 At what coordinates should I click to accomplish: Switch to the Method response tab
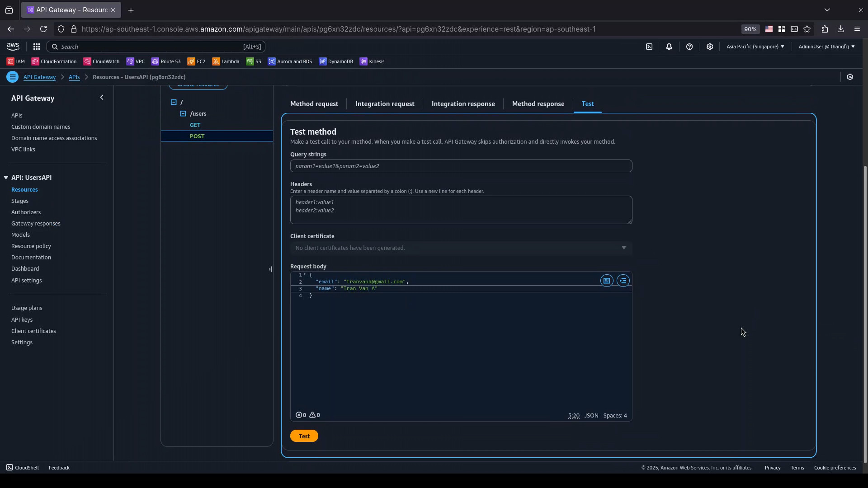pyautogui.click(x=538, y=104)
